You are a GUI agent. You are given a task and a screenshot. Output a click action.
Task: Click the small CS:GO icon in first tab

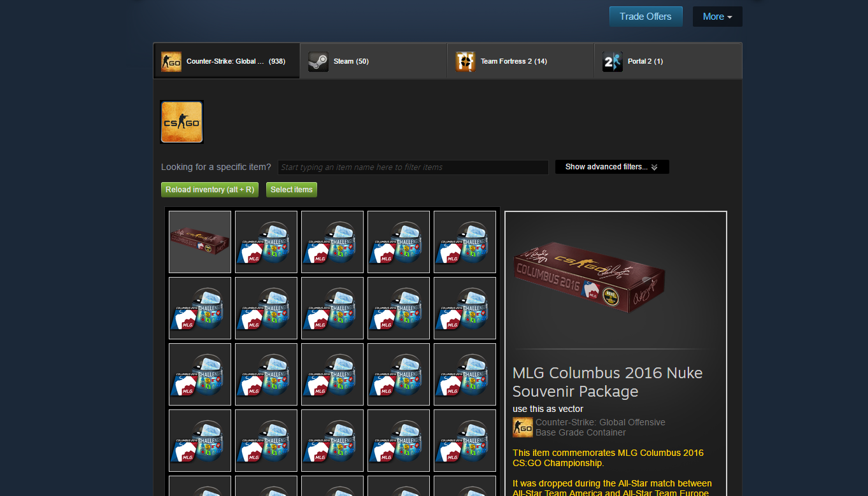coord(171,62)
